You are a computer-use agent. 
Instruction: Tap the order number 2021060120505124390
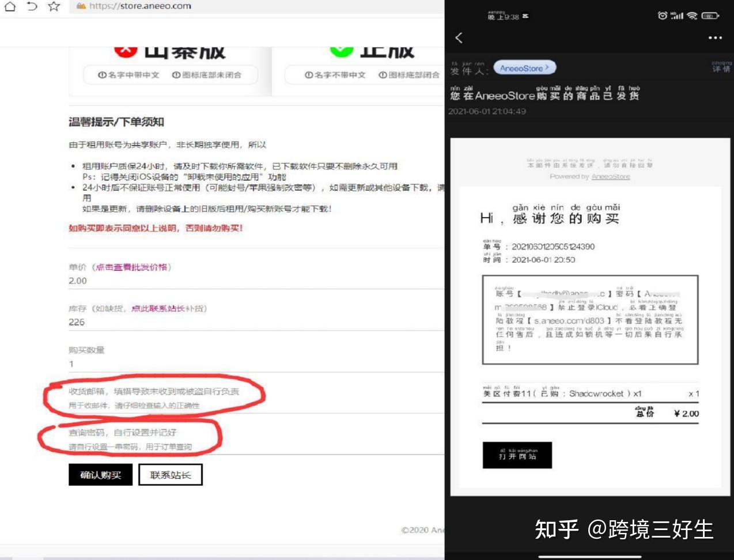[553, 247]
